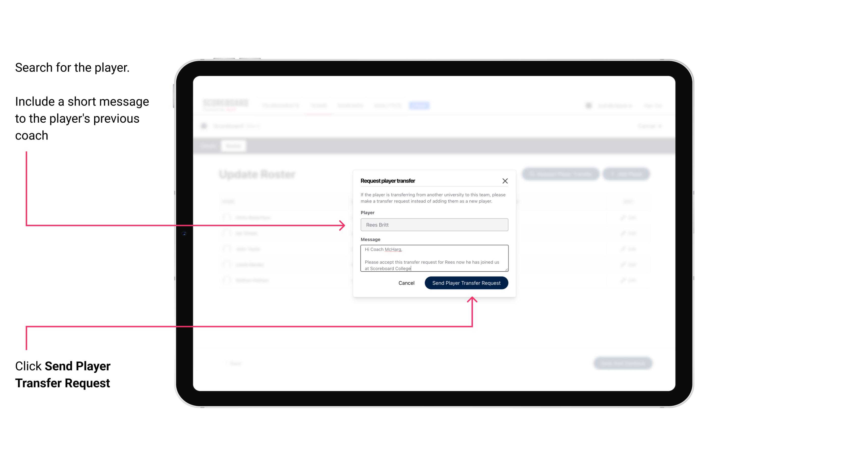Viewport: 868px width, 467px height.
Task: Expand the Tournament dropdown menu item
Action: click(280, 105)
